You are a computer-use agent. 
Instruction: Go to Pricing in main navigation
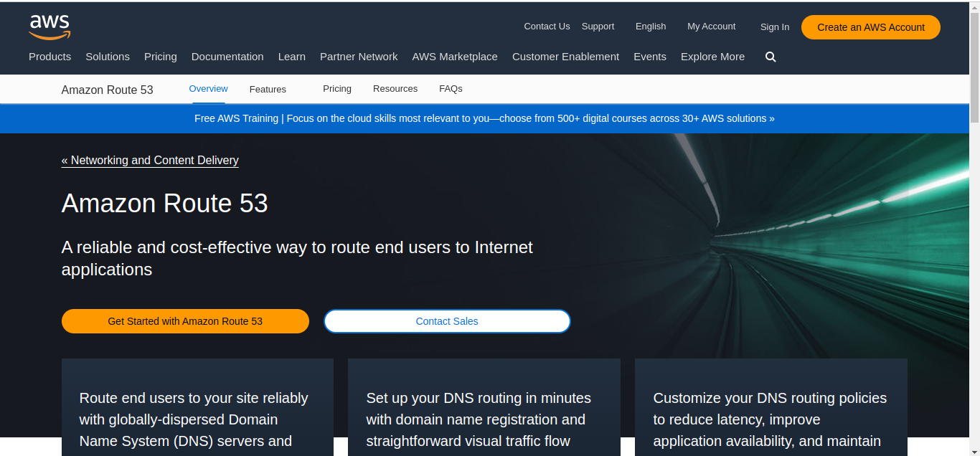click(x=161, y=57)
